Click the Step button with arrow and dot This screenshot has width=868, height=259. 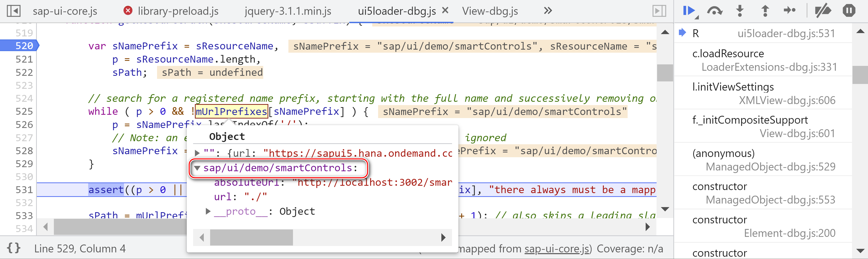[789, 11]
